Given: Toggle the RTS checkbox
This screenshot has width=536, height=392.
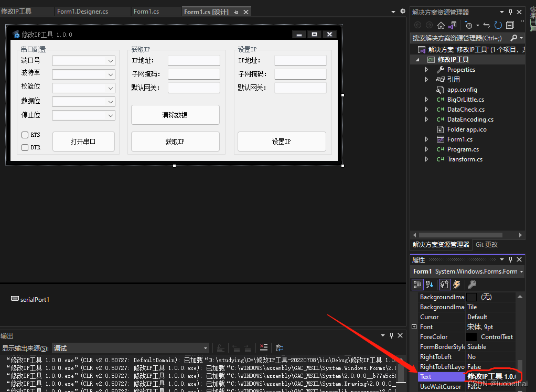Looking at the screenshot, I should [x=25, y=135].
